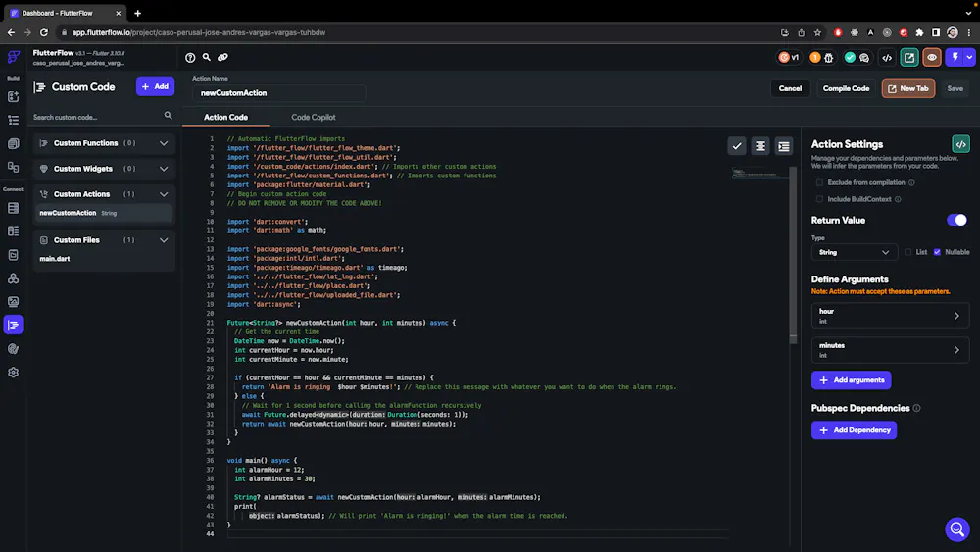Check the List checkbox

(908, 252)
